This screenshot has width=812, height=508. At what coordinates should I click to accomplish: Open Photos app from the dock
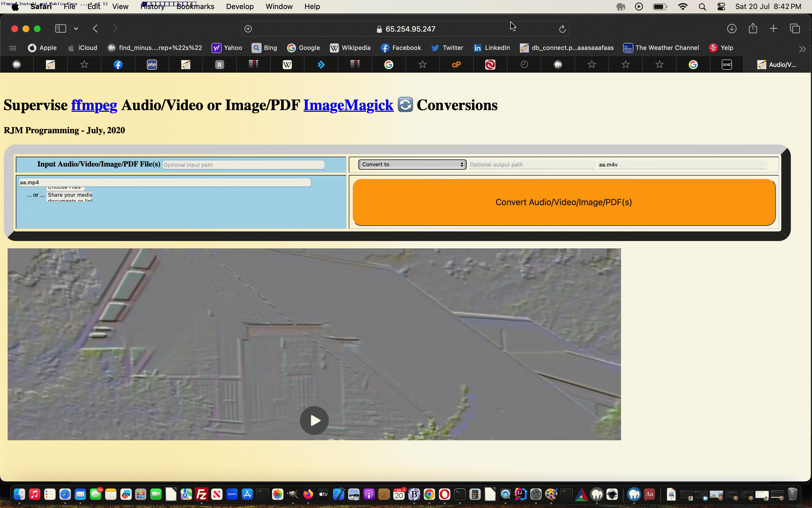tap(277, 494)
